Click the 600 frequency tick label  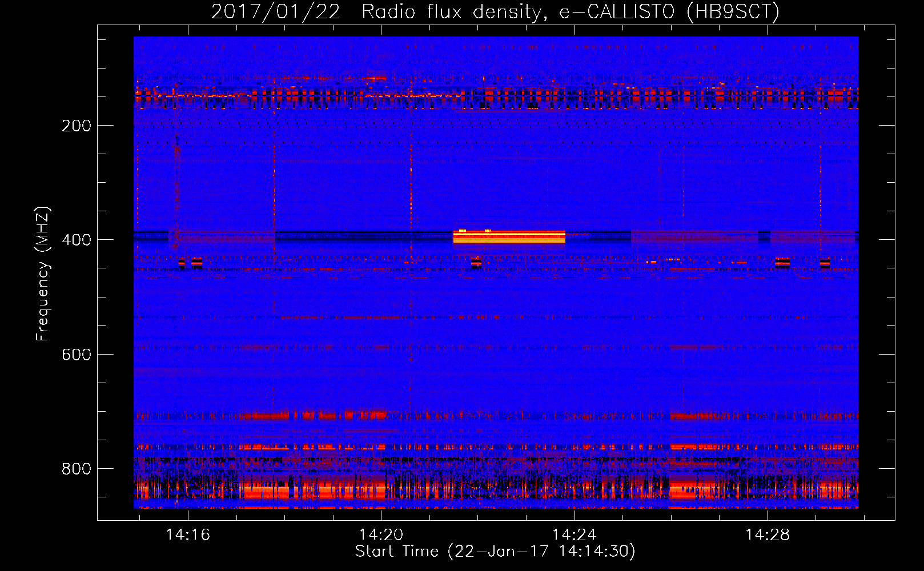[x=77, y=355]
